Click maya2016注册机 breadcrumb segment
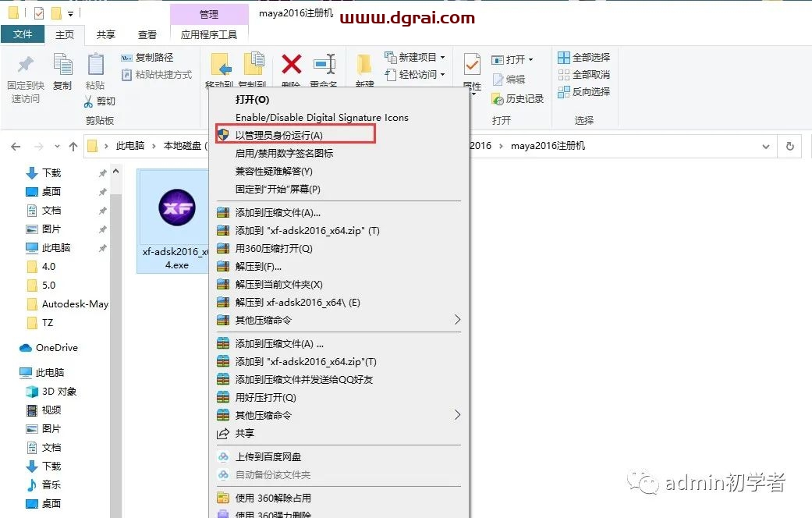 548,146
